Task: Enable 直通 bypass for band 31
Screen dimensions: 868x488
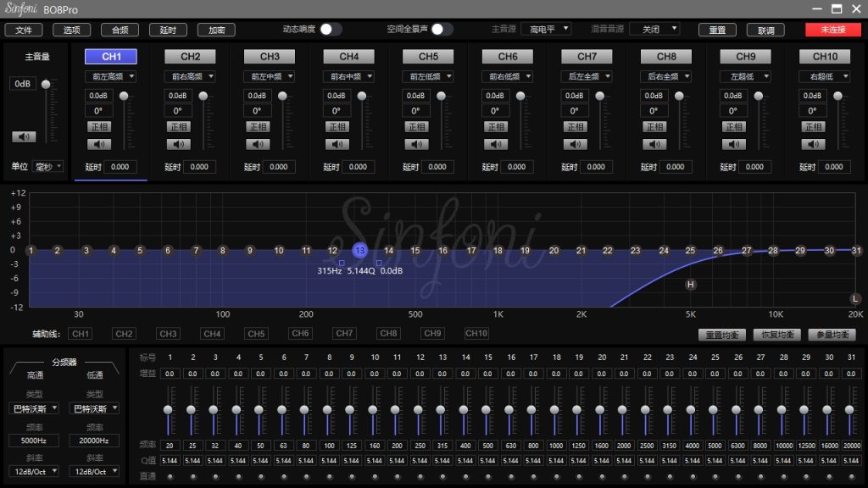Action: [851, 476]
